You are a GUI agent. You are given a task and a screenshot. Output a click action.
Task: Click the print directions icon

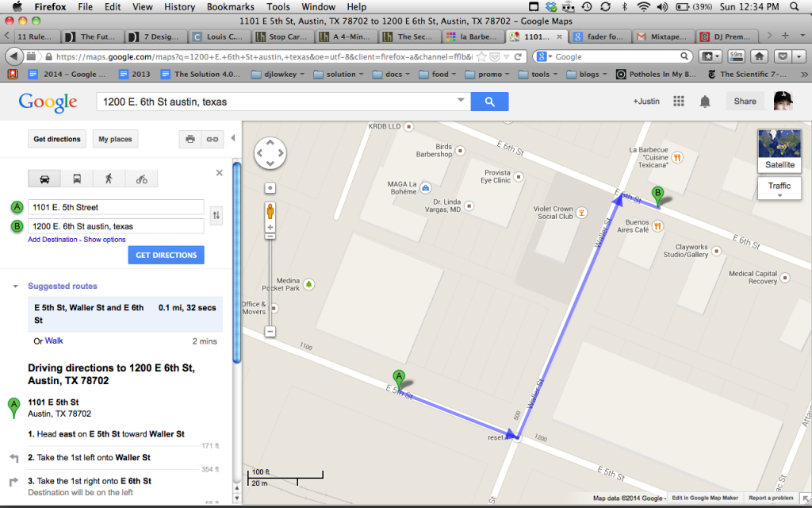coord(190,139)
